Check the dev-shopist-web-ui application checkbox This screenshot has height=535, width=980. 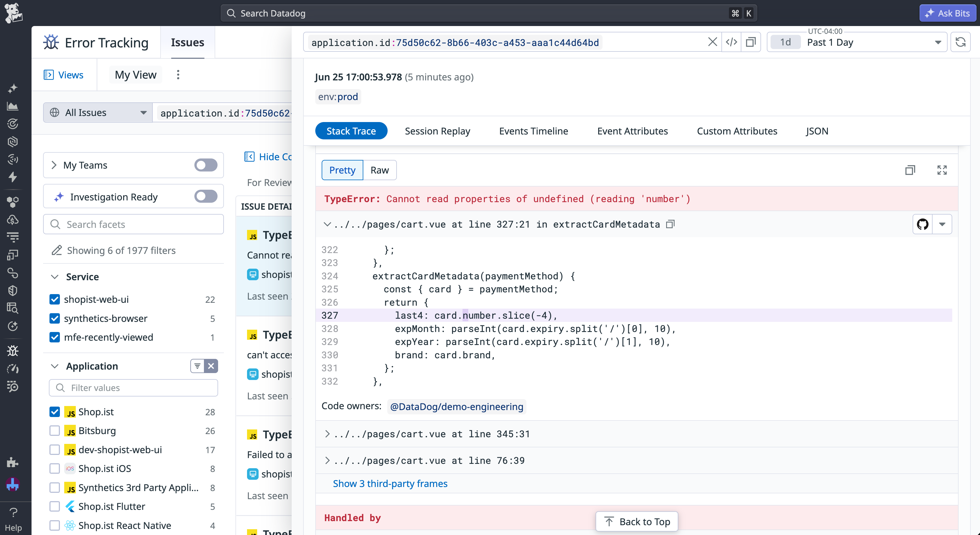(55, 450)
